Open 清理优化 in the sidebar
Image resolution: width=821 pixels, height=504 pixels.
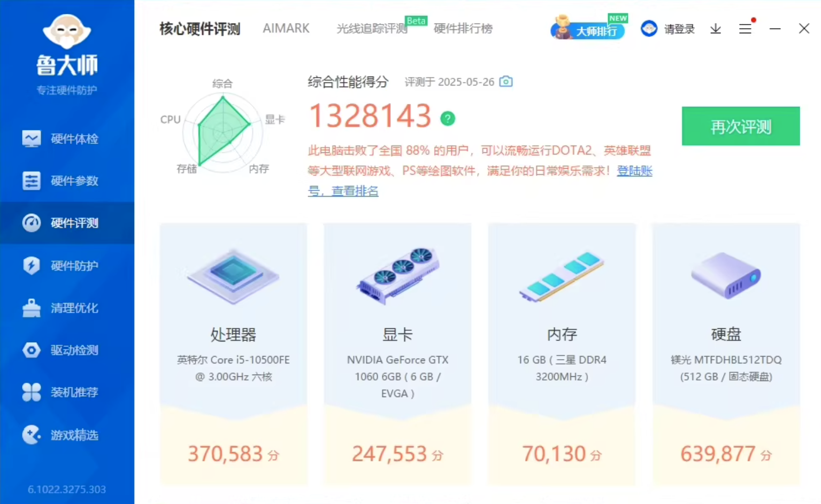coord(67,308)
